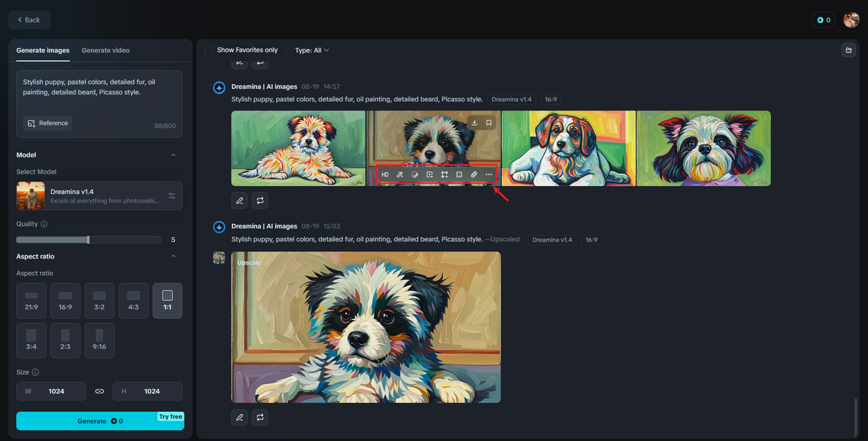Click the Back button
868x441 pixels.
[29, 20]
